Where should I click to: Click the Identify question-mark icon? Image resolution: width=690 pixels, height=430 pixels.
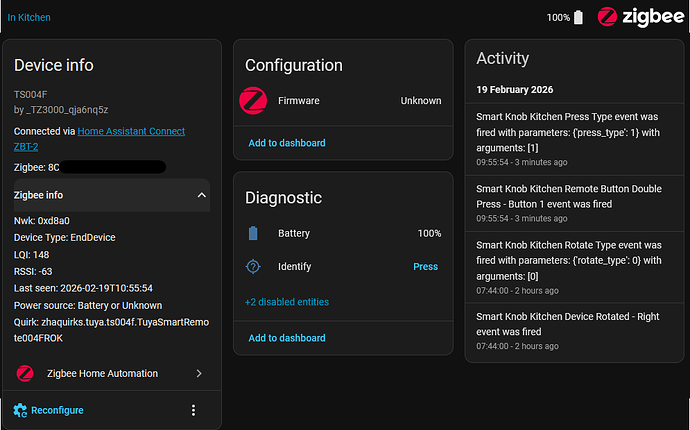tap(253, 267)
